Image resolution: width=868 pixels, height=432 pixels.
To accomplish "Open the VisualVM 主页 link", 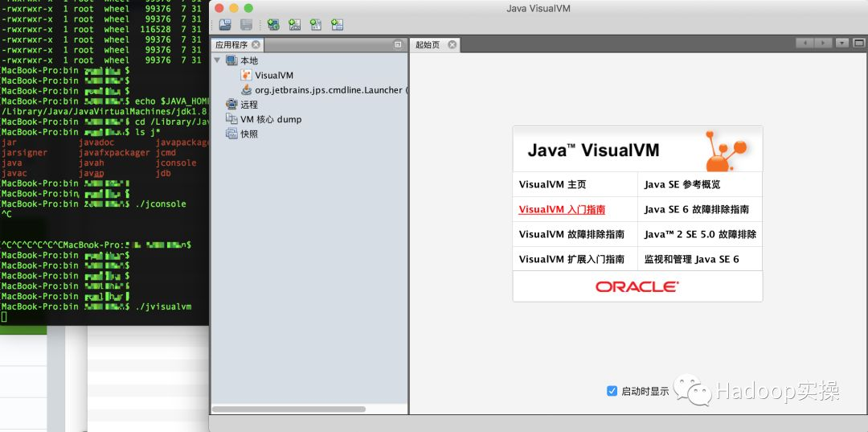I will (552, 184).
